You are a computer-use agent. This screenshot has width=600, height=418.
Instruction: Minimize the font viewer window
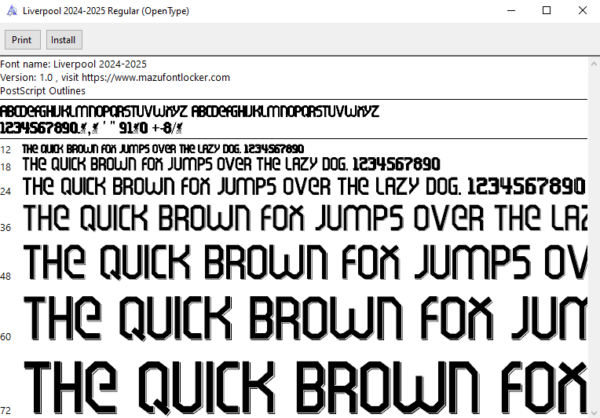coord(511,11)
